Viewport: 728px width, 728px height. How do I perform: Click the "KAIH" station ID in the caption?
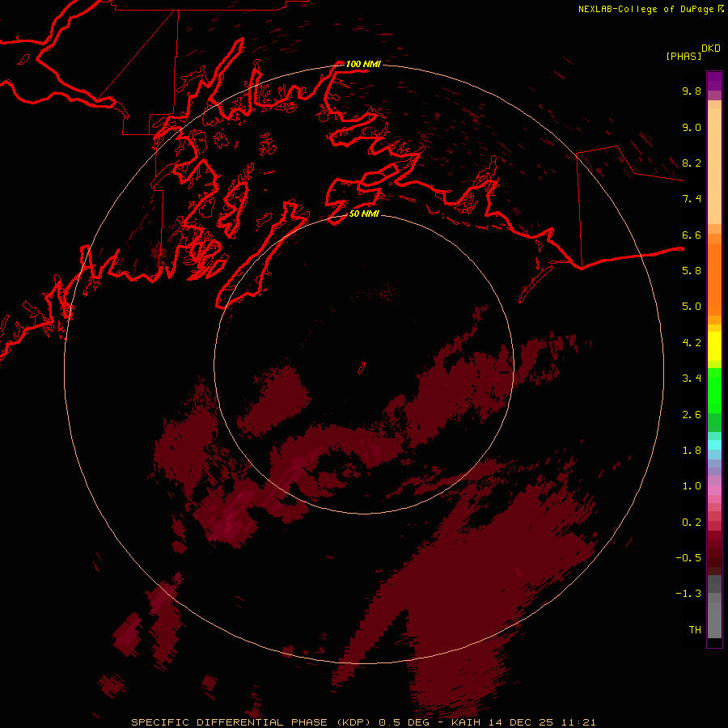tap(466, 722)
